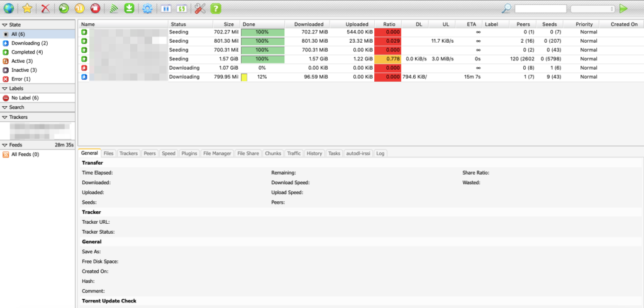Collapse the Labels panel header
644x308 pixels.
pos(37,88)
